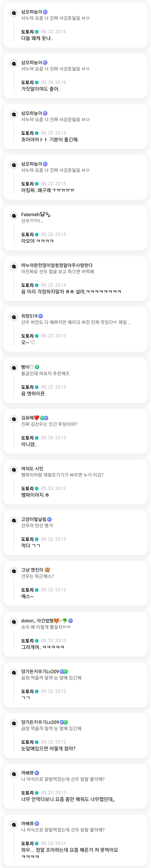The image size is (151, 868).
Task: Click the 05. 23. 23:14 timestamp
Action: (53, 285)
